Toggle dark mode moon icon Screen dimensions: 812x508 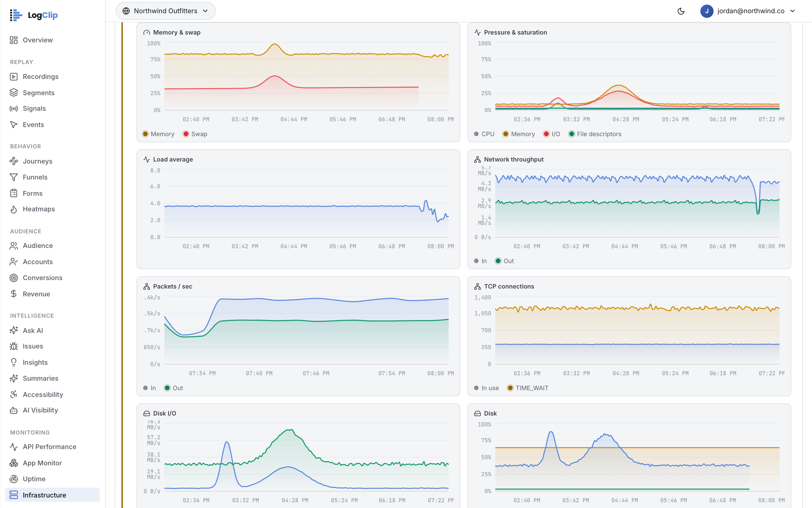tap(681, 11)
